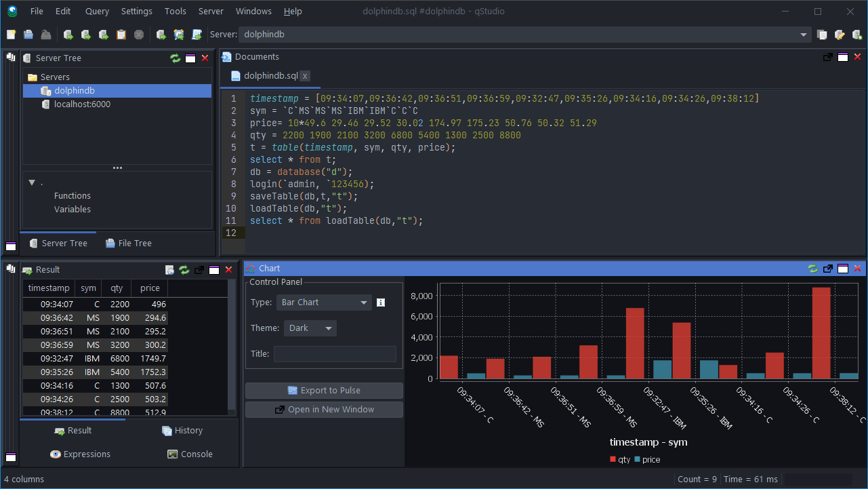Screen dimensions: 868x489
Task: Click the blue script document toolbar icon
Action: pyautogui.click(x=197, y=35)
